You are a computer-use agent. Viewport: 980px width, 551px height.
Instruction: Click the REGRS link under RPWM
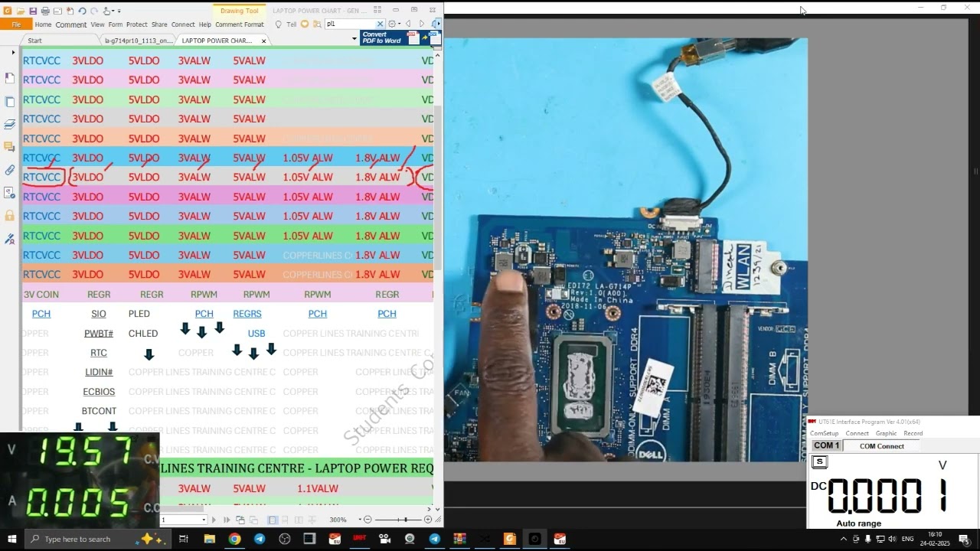(x=247, y=314)
